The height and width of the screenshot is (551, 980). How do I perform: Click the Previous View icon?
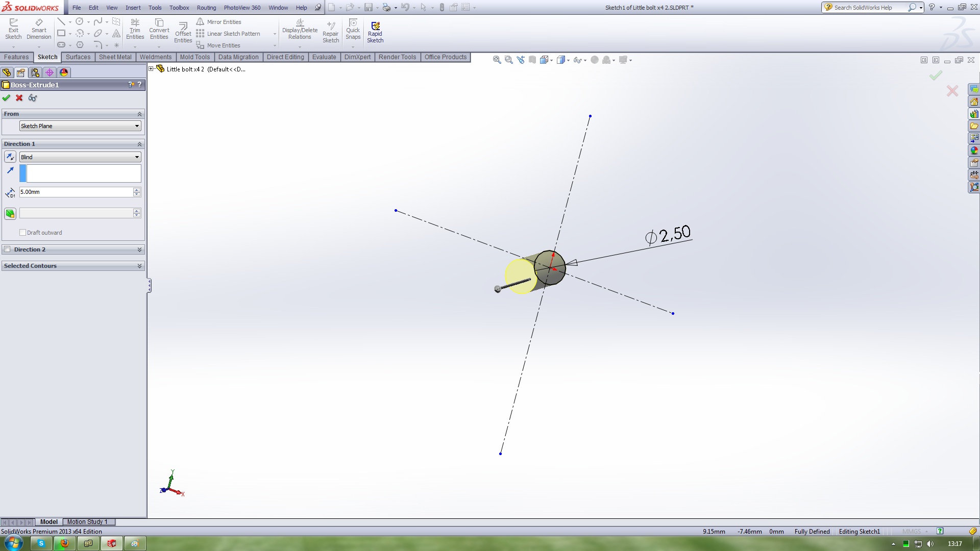(x=520, y=60)
